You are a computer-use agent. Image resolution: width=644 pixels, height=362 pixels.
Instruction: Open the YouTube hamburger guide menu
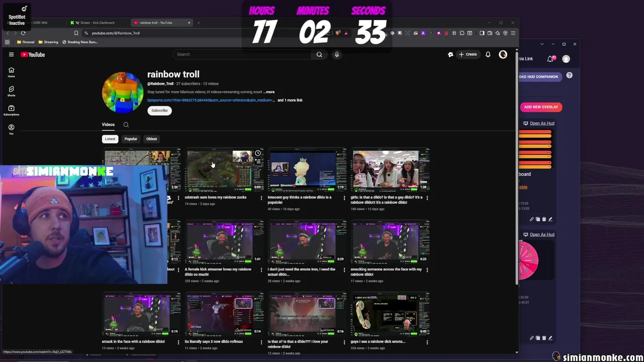pos(11,54)
